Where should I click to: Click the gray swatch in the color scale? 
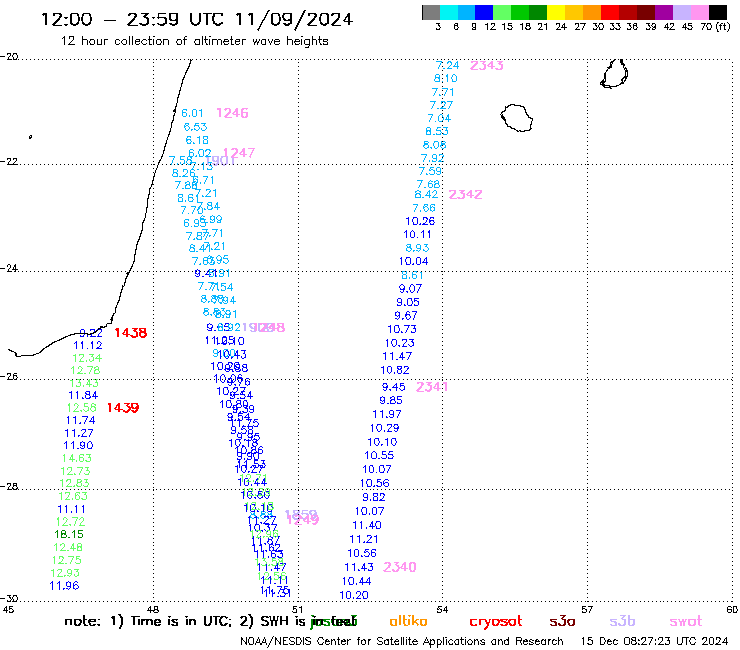coord(431,12)
